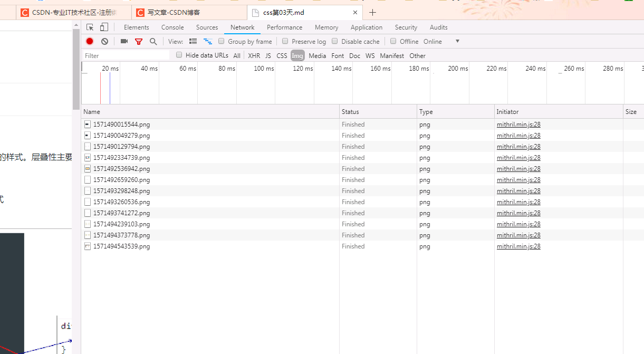This screenshot has width=644, height=354.
Task: Toggle the request overview waterfall view
Action: pos(207,41)
